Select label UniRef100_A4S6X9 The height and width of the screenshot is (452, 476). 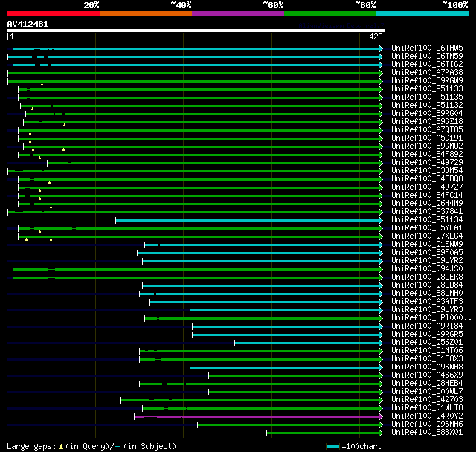coord(427,375)
